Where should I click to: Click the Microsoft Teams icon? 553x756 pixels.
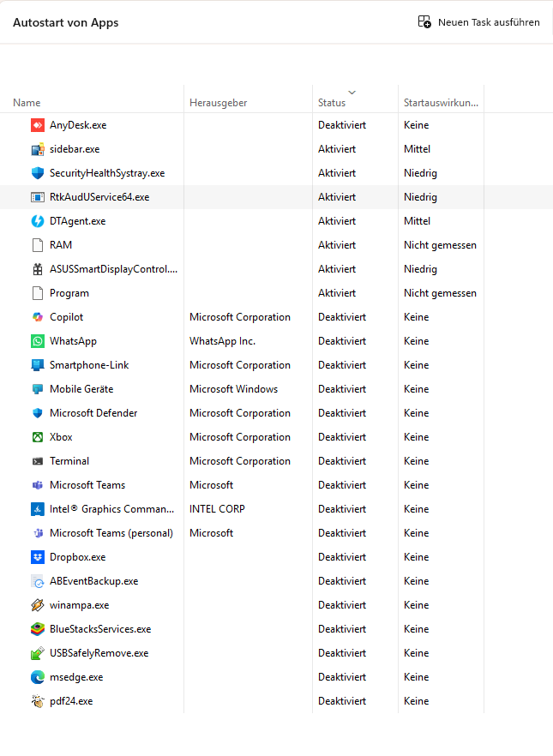click(x=38, y=485)
